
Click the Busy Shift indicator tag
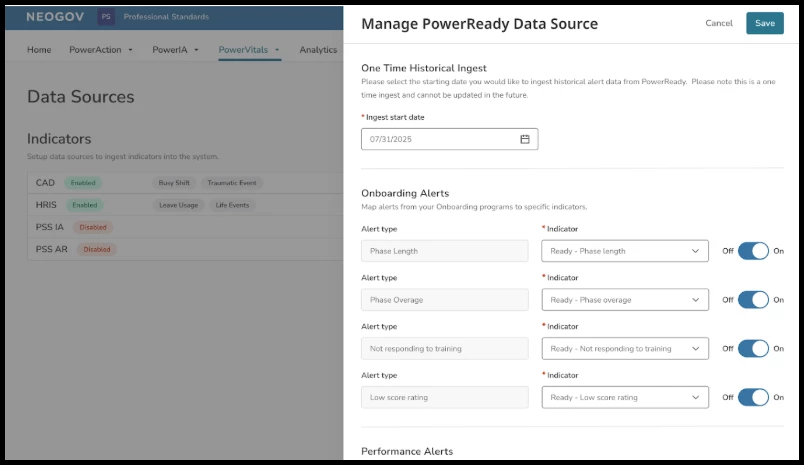[x=174, y=183]
